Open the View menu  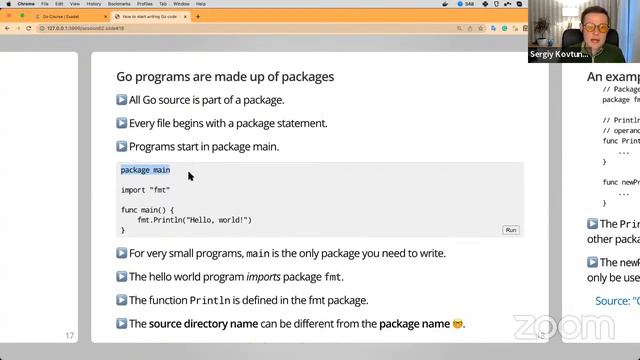pyautogui.click(x=75, y=4)
